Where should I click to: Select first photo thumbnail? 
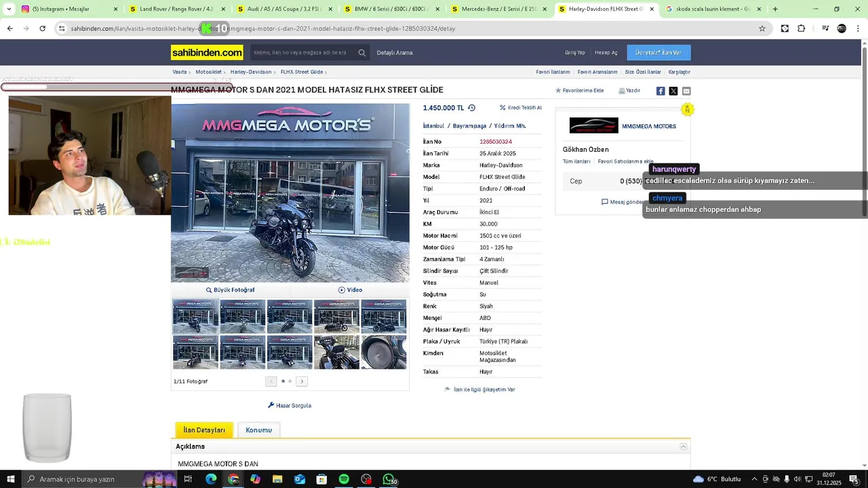click(x=195, y=317)
